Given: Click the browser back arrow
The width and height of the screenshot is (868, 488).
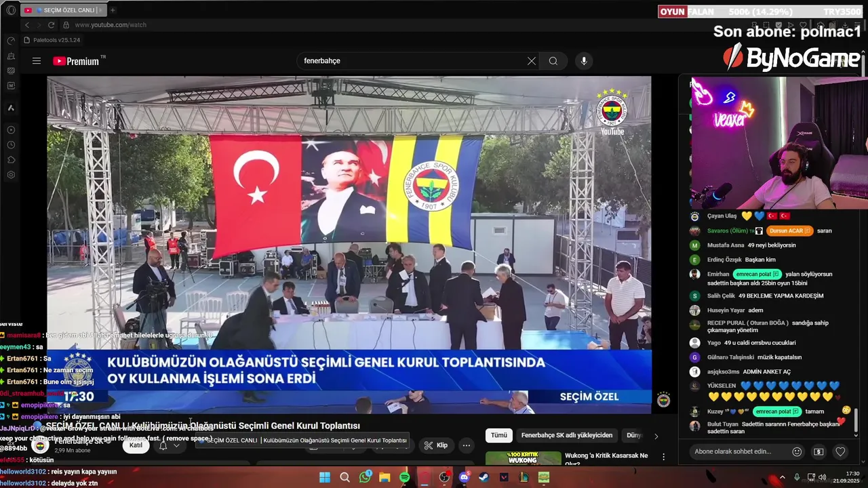Looking at the screenshot, I should click(x=27, y=25).
